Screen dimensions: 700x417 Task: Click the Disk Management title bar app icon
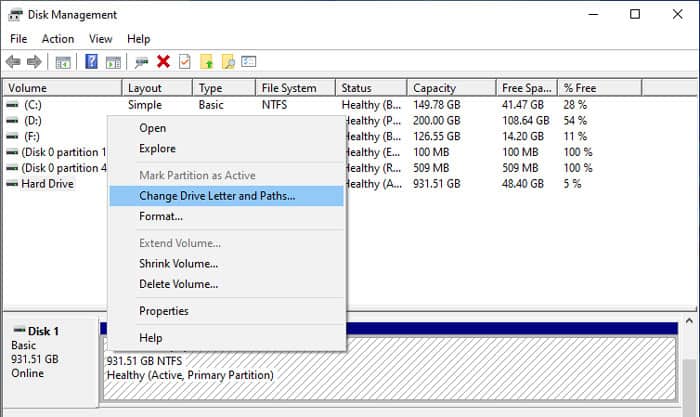(x=15, y=14)
